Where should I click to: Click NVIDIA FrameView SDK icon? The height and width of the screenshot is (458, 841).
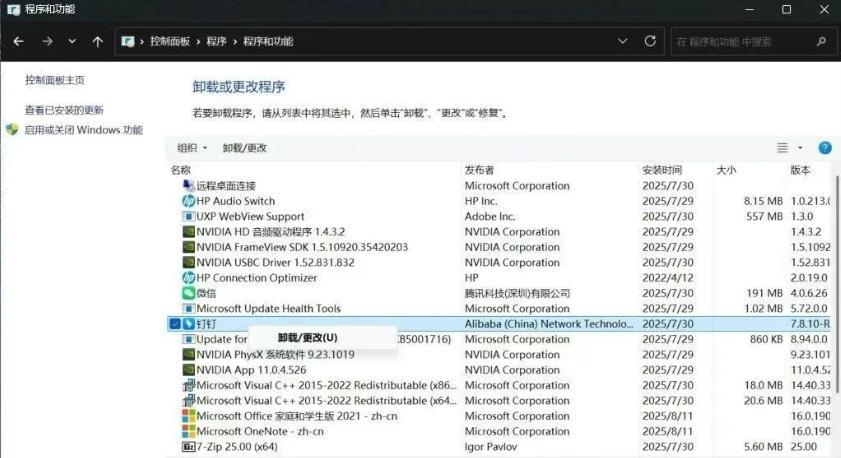[188, 247]
